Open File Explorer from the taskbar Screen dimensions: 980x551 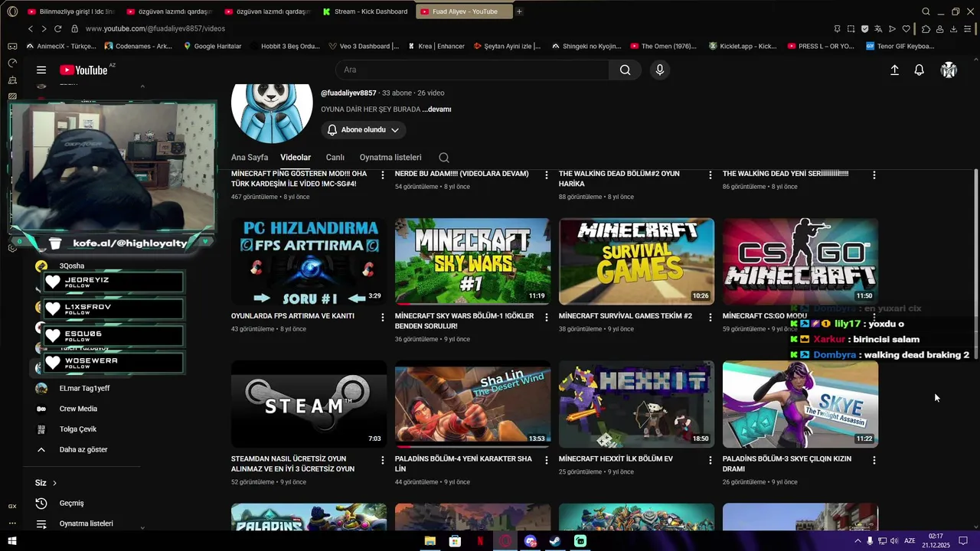(430, 541)
